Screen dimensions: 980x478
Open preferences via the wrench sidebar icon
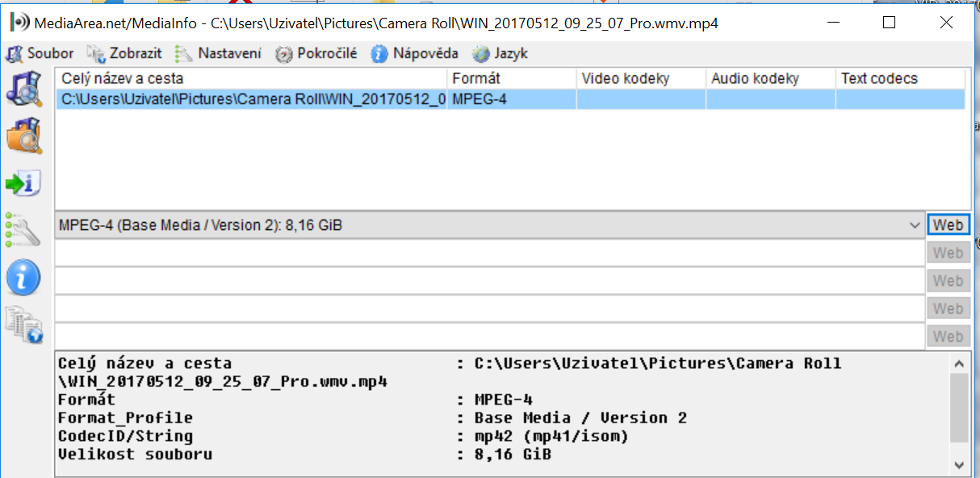coord(23,230)
